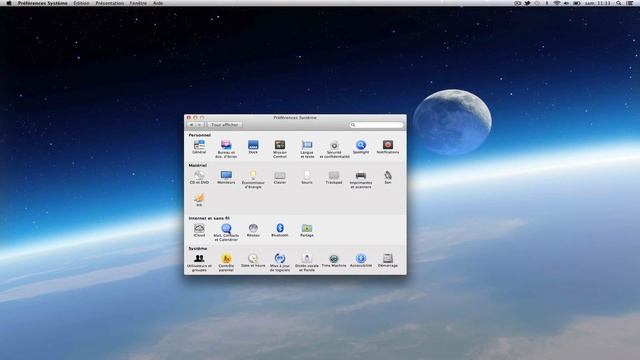Viewport: 640px width, 360px height.
Task: Open Mise à jour de logiciels pane
Action: [x=280, y=262]
